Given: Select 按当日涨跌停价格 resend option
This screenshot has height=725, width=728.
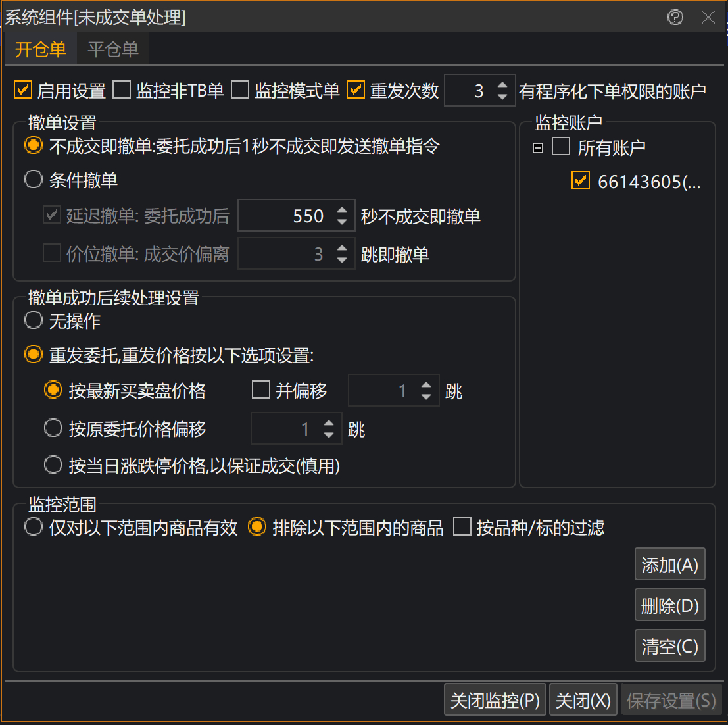Looking at the screenshot, I should [53, 466].
